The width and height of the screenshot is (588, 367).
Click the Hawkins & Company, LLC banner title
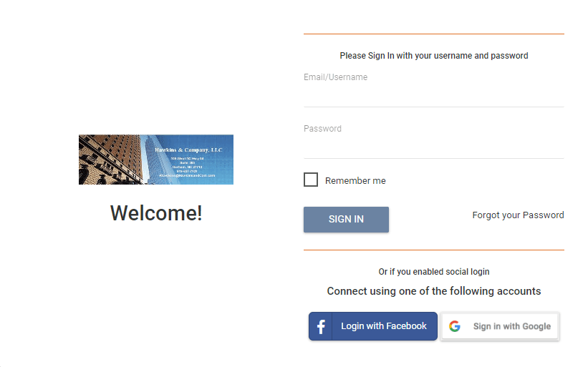pos(189,150)
